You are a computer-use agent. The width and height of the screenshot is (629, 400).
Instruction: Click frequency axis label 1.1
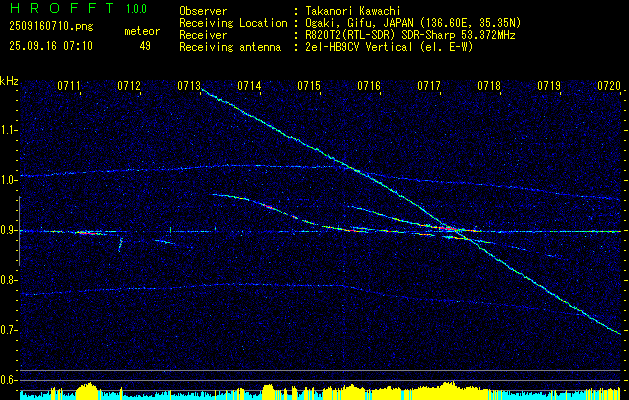(x=9, y=130)
